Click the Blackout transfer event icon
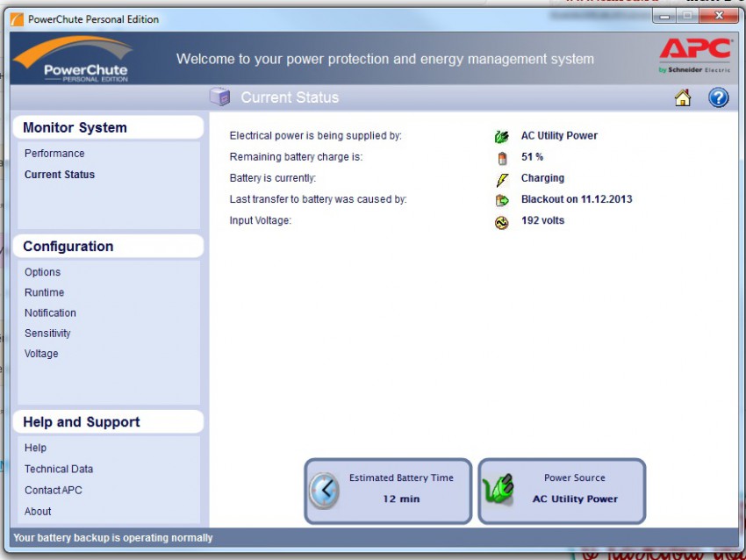The width and height of the screenshot is (746, 560). (x=502, y=200)
